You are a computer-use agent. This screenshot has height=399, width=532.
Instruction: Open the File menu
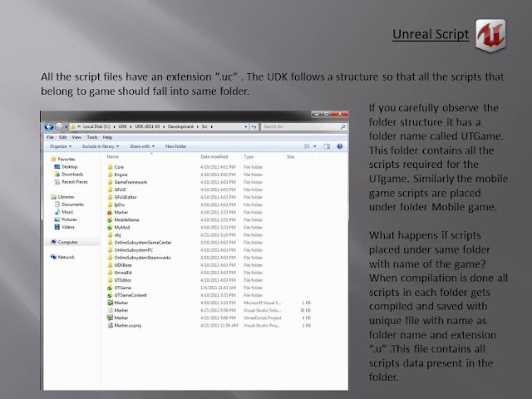(50, 137)
